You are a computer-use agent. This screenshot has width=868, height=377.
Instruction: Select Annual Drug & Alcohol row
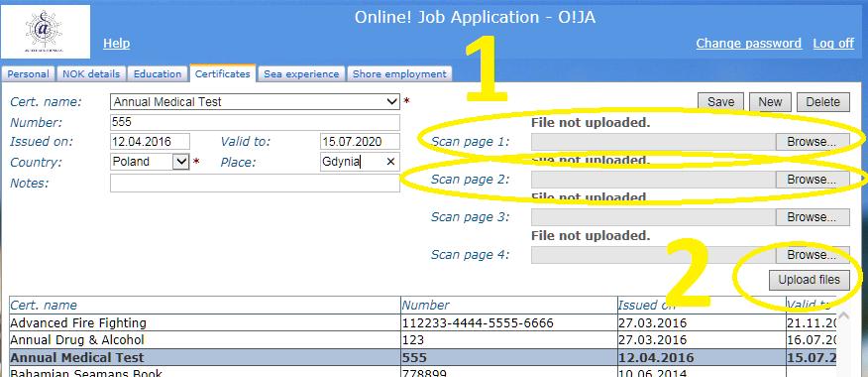tap(422, 340)
